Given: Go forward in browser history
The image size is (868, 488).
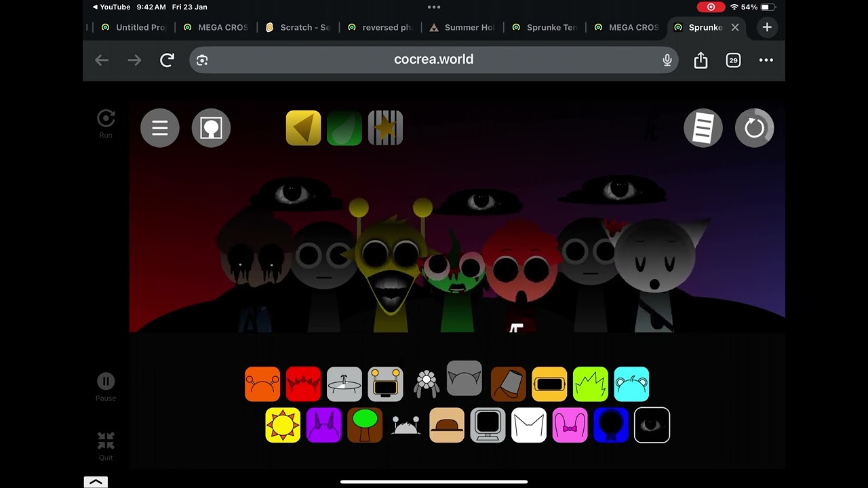Looking at the screenshot, I should click(134, 60).
